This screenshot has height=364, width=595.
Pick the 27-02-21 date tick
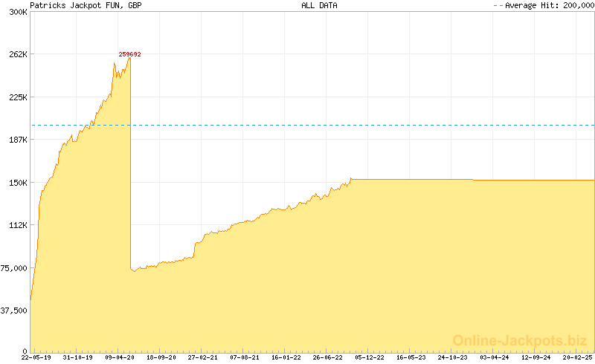click(x=204, y=357)
